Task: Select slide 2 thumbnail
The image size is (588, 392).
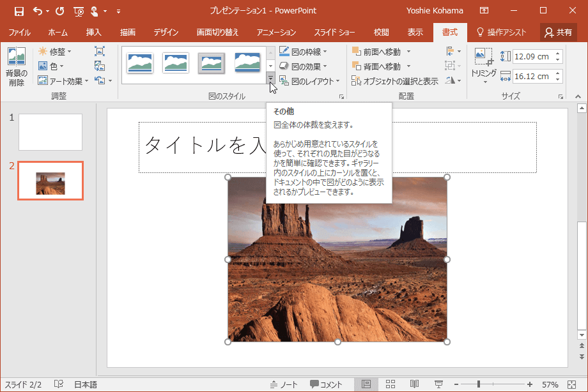Action: point(50,181)
